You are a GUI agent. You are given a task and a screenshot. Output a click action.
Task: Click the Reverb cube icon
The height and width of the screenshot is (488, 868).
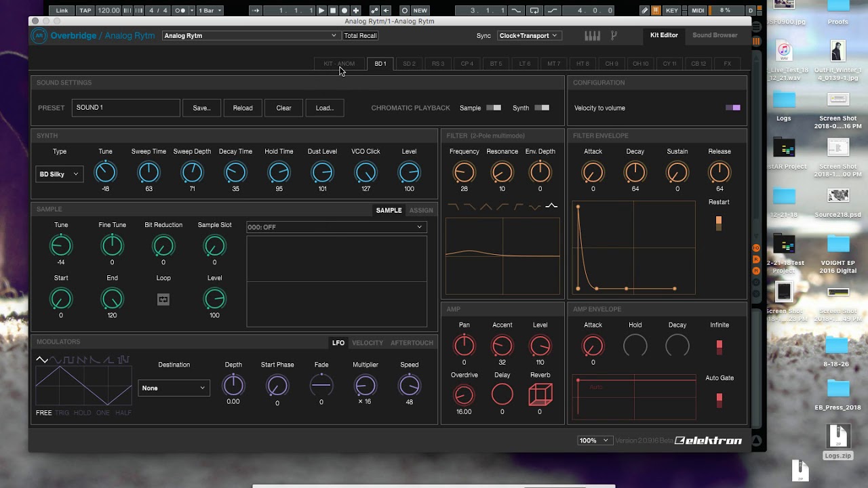pos(540,394)
